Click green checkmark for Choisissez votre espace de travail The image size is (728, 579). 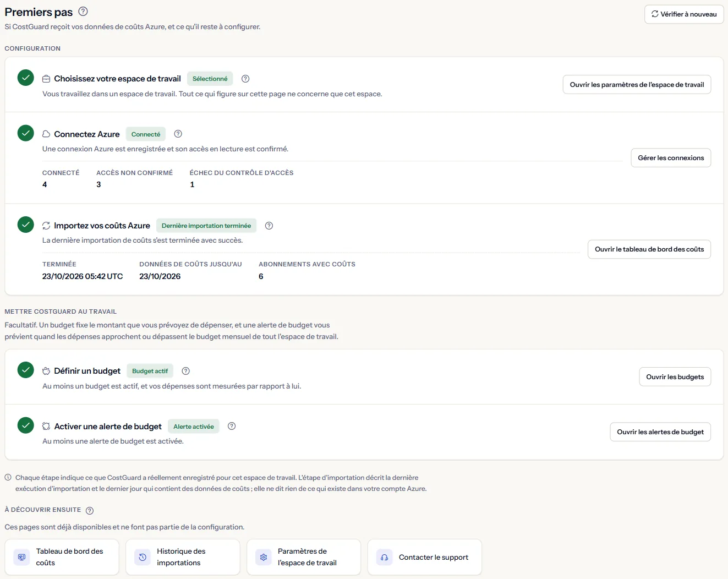pyautogui.click(x=26, y=78)
